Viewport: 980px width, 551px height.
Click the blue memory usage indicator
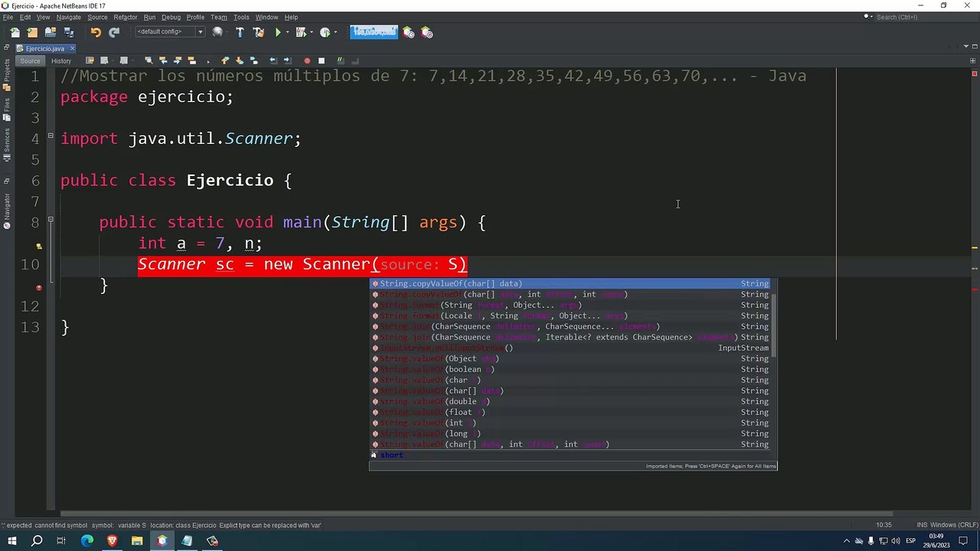[374, 32]
